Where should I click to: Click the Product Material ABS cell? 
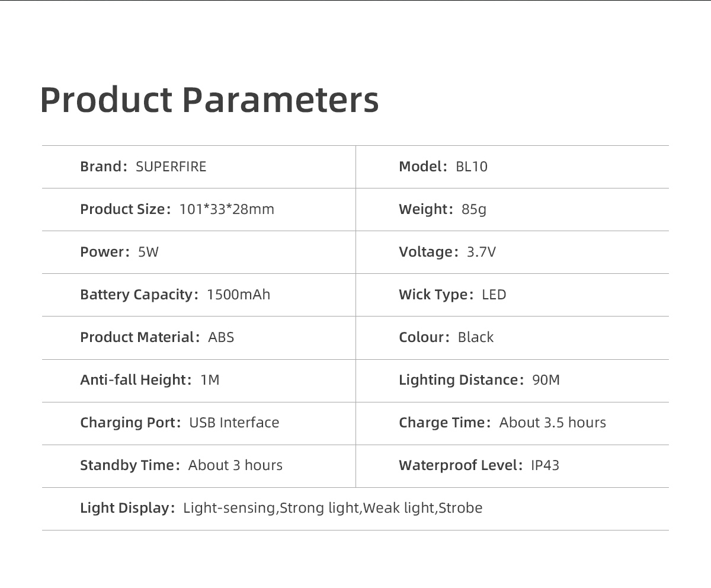(x=157, y=337)
